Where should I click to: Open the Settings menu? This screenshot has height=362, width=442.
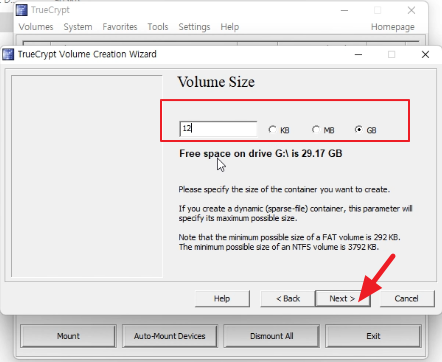point(194,27)
